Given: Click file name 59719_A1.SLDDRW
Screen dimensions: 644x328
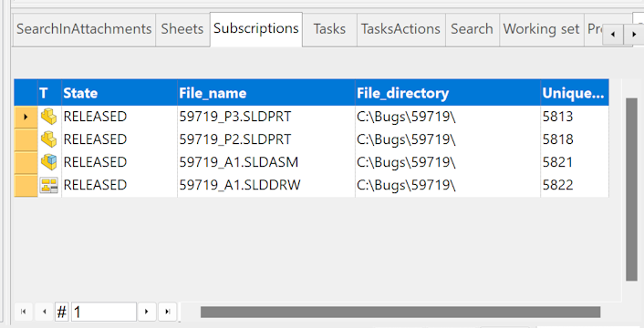Looking at the screenshot, I should click(x=240, y=185).
